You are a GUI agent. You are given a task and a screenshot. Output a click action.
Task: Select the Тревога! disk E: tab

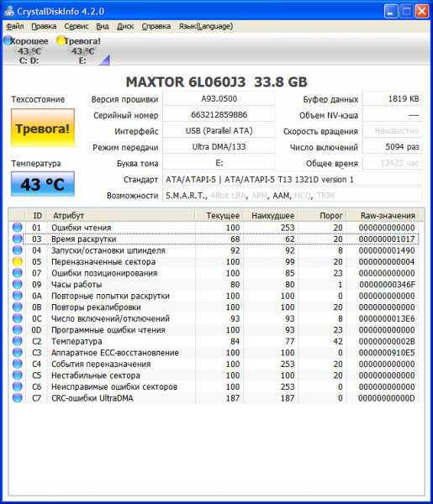tap(80, 50)
